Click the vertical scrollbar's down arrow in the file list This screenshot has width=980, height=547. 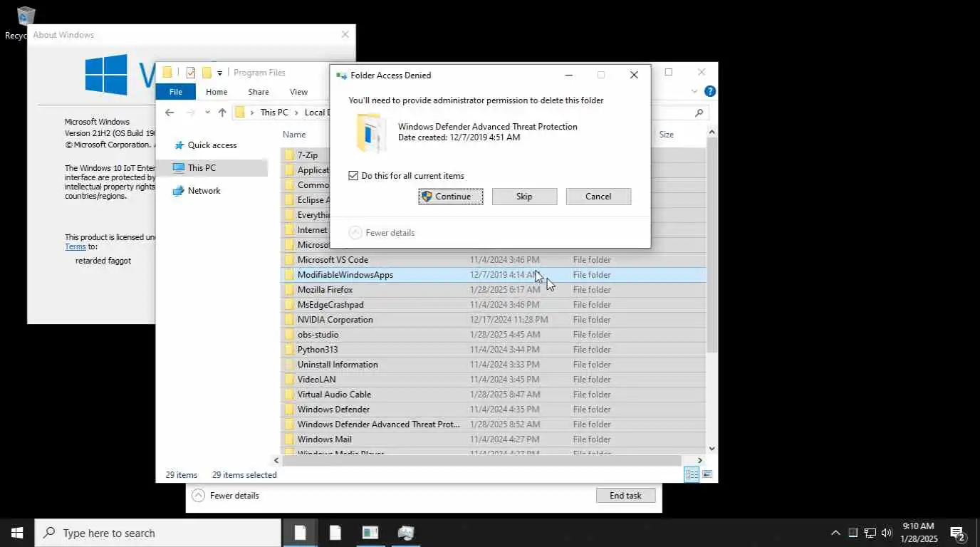coord(711,449)
